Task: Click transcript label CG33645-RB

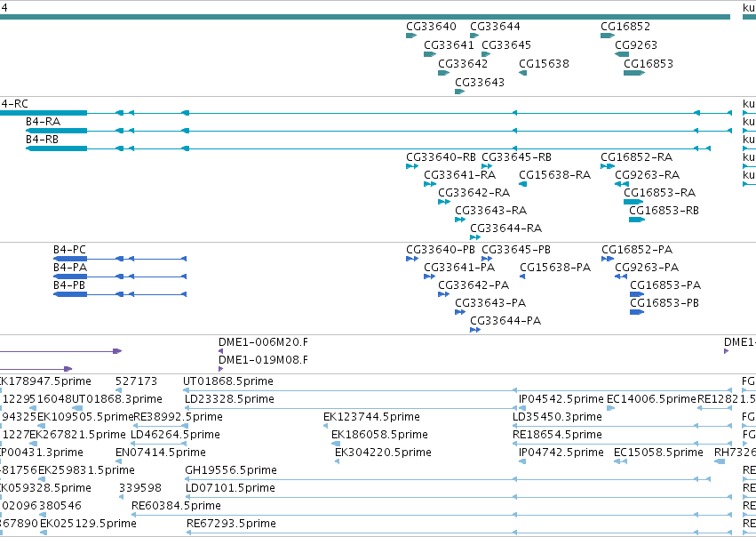Action: click(x=516, y=157)
